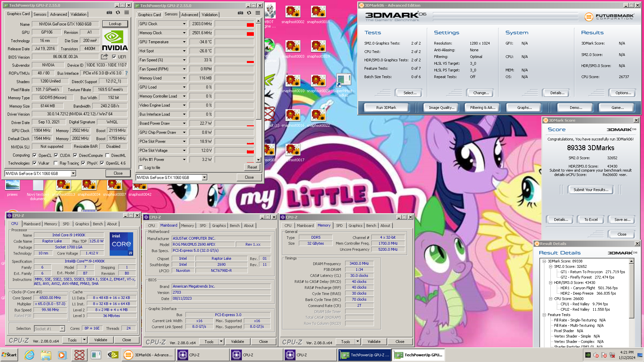Open the GPU Temperature sensor dropdown
Screen dimensions: 644x362
[184, 42]
